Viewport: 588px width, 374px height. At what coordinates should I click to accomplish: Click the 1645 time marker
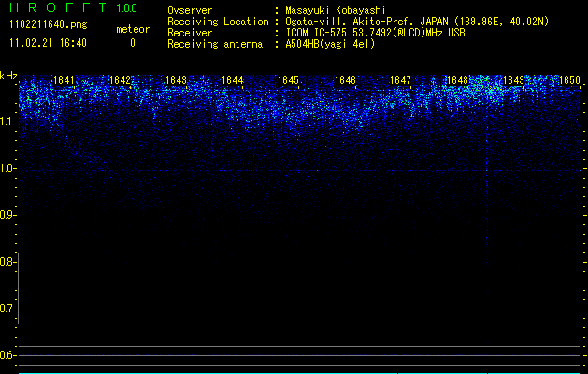(289, 80)
